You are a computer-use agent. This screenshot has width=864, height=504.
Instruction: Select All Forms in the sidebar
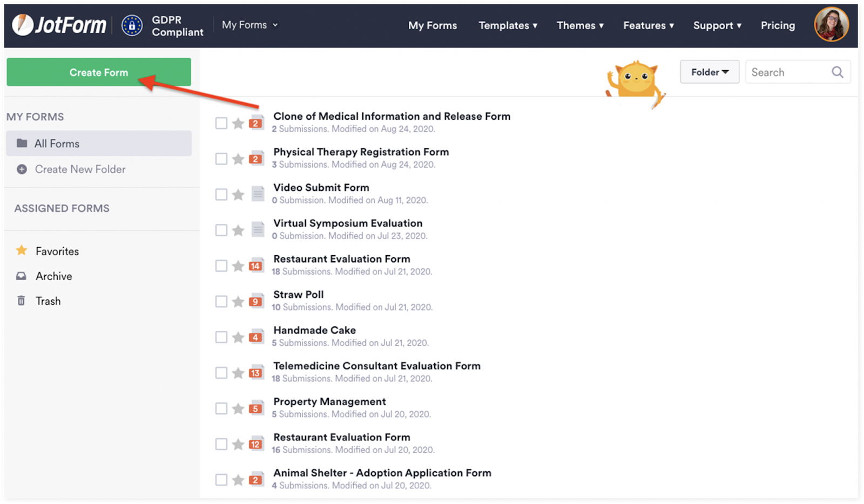pos(99,143)
